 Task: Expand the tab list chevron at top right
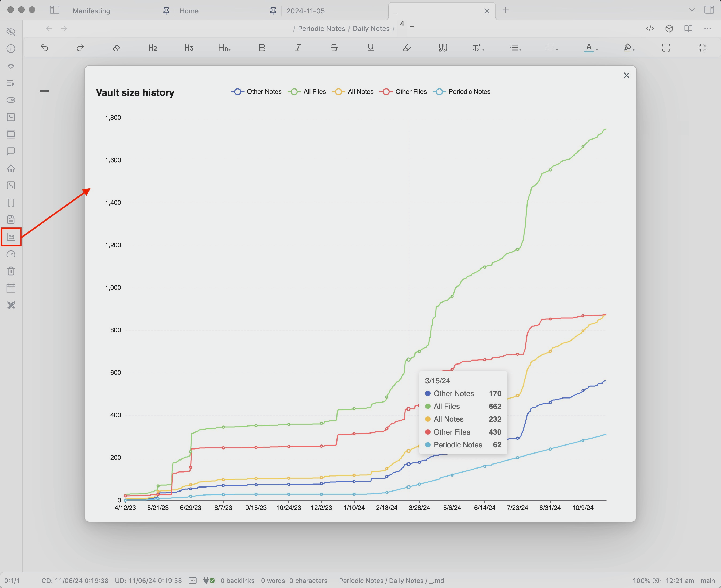(x=692, y=10)
